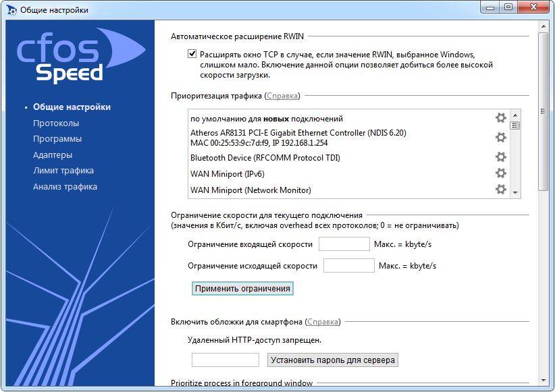Open gear settings for WAN Miniport (IPv6)
The image size is (555, 392).
(x=500, y=173)
